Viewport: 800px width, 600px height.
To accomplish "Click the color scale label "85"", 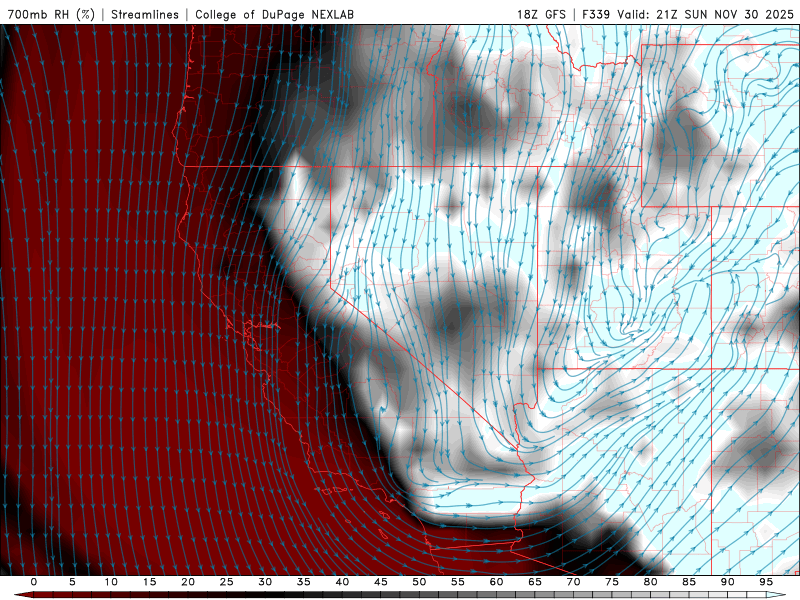I will [689, 582].
